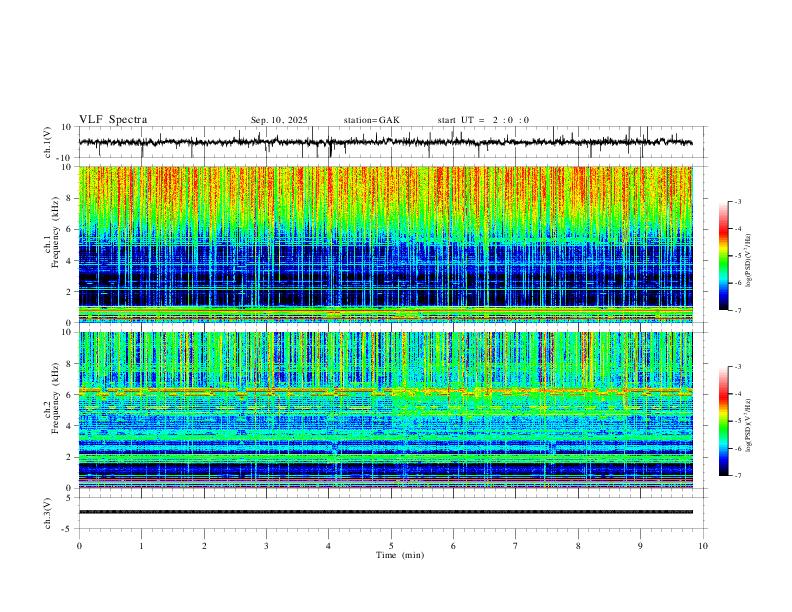This screenshot has width=792, height=612.
Task: Click the time axis tick label '0'
Action: tap(79, 546)
